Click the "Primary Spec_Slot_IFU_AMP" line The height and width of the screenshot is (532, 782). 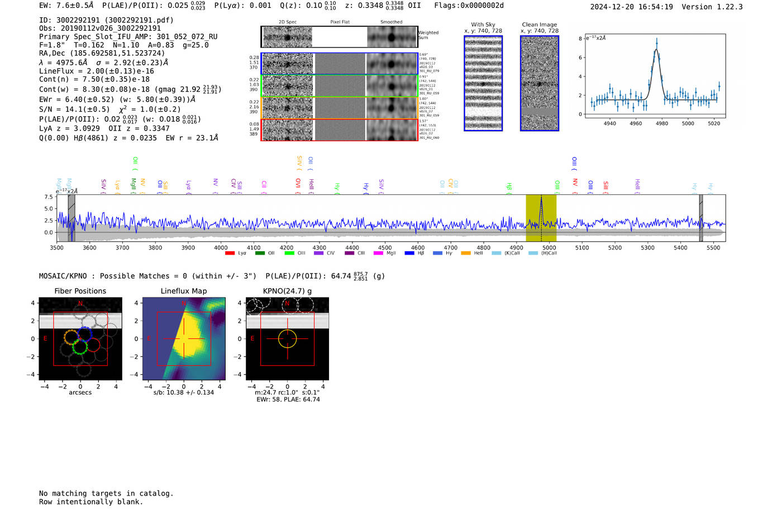[x=128, y=37]
